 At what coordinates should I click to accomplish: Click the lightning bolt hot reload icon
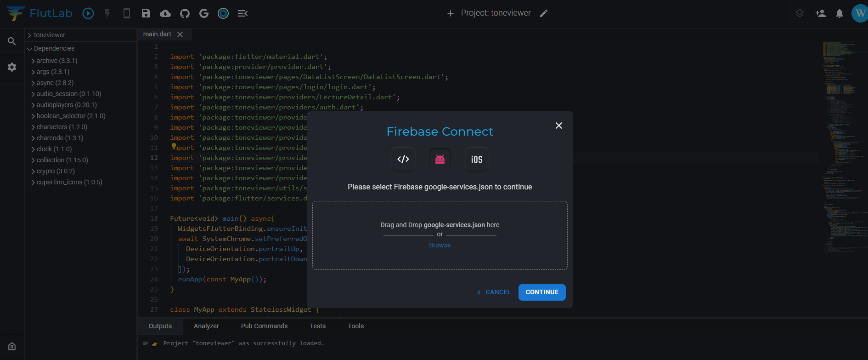pos(107,13)
